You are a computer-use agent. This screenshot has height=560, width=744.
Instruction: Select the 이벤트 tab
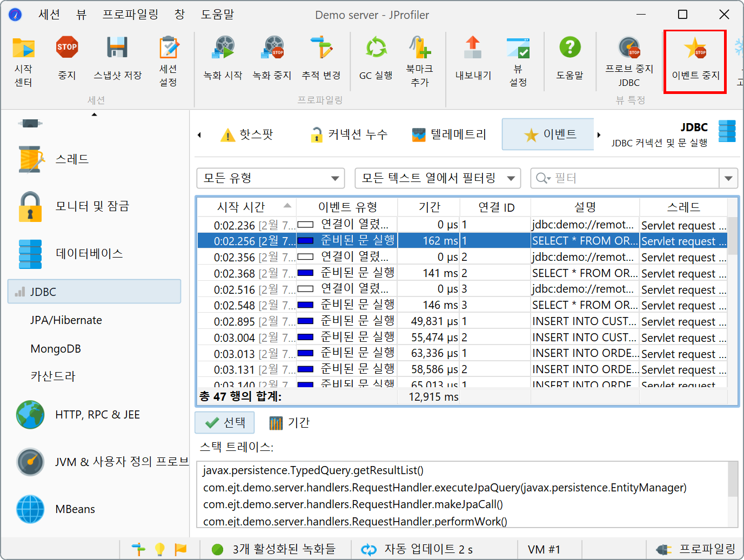548,134
